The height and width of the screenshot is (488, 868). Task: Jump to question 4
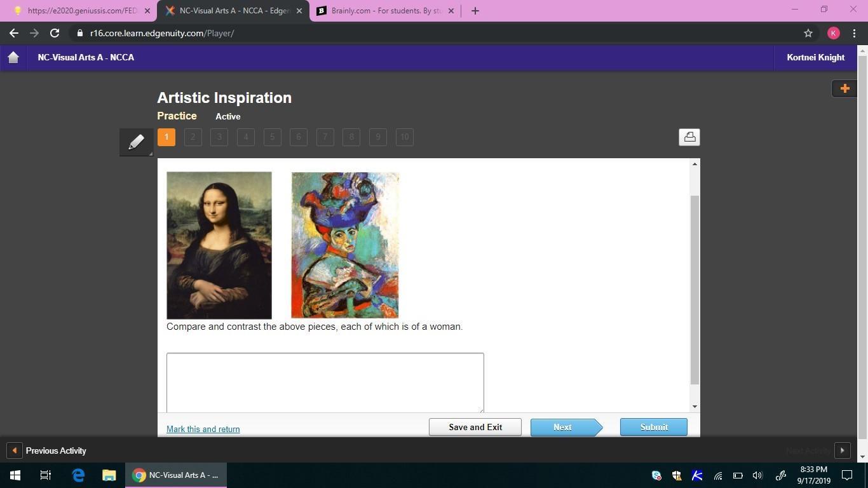(246, 137)
